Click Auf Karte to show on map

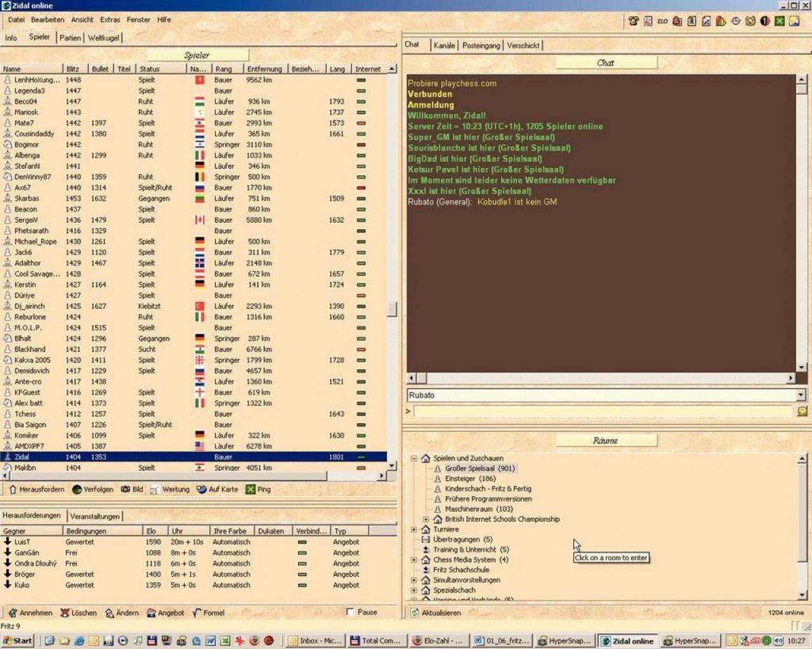tap(218, 489)
